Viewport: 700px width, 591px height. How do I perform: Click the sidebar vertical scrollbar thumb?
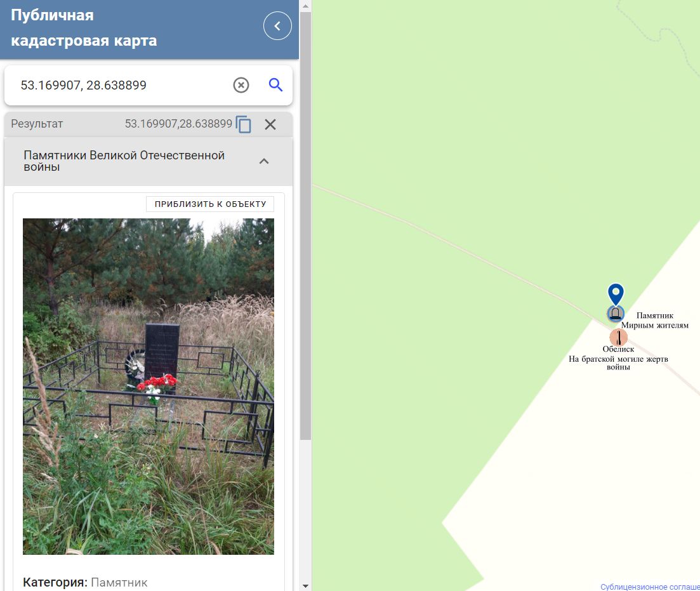pos(305,226)
